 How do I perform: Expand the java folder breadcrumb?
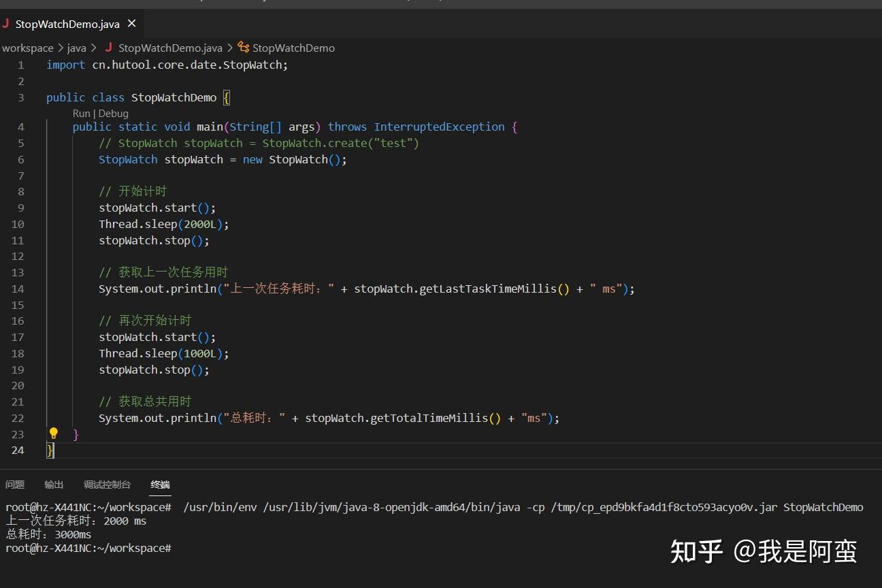click(x=76, y=48)
